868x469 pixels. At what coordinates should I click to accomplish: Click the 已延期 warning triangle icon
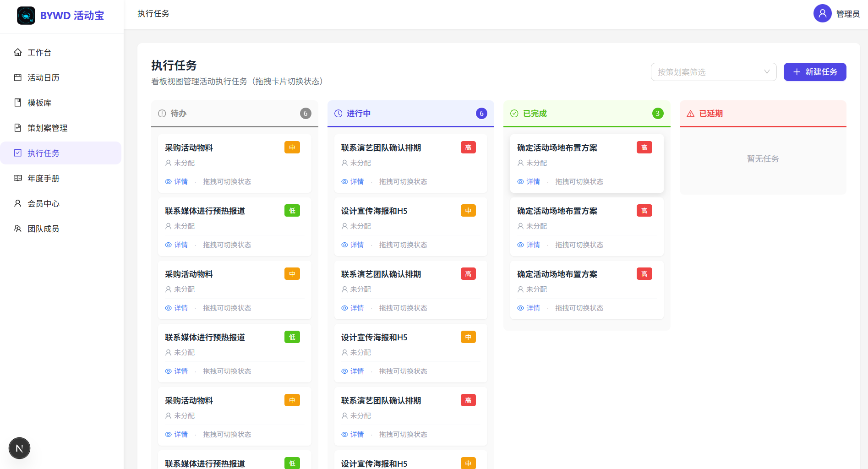690,114
